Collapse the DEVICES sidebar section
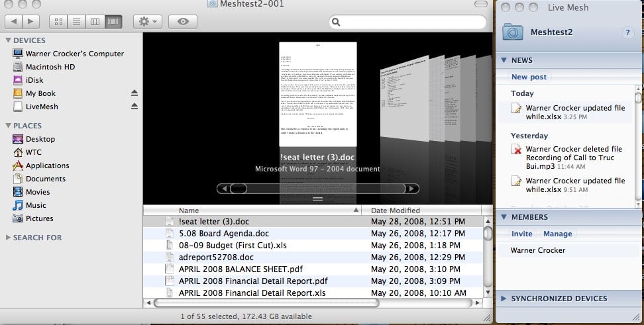 click(x=8, y=40)
